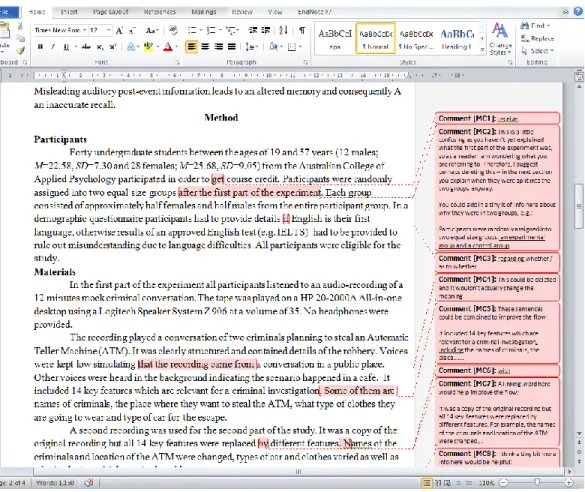This screenshot has width=585, height=492.
Task: Show paragraph marks with pilcrow icon
Action: [x=302, y=30]
